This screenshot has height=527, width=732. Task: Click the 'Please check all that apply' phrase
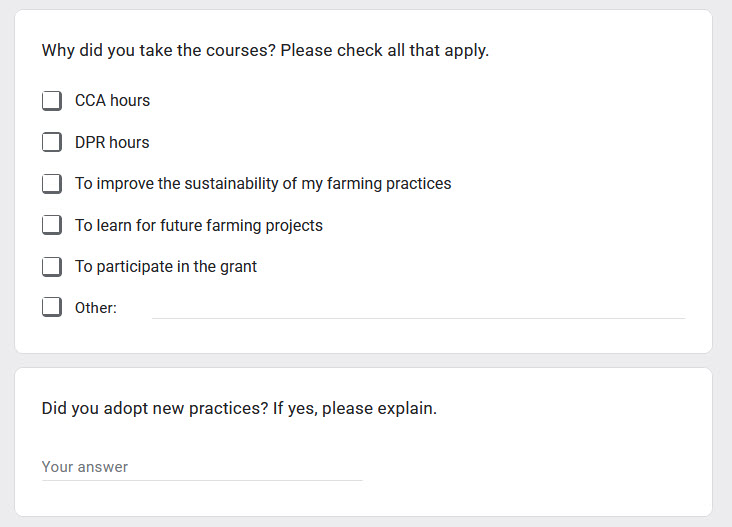click(x=385, y=50)
